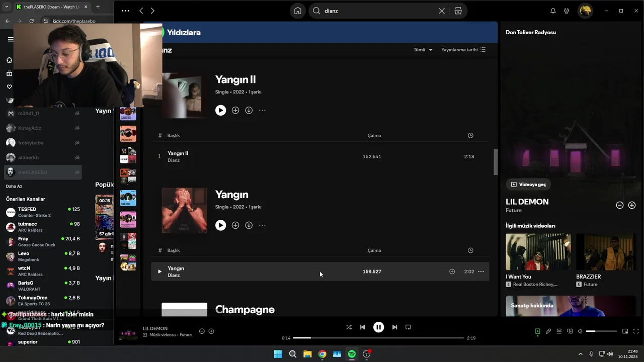This screenshot has height=362, width=644.
Task: Toggle repeat mode
Action: coord(408,327)
